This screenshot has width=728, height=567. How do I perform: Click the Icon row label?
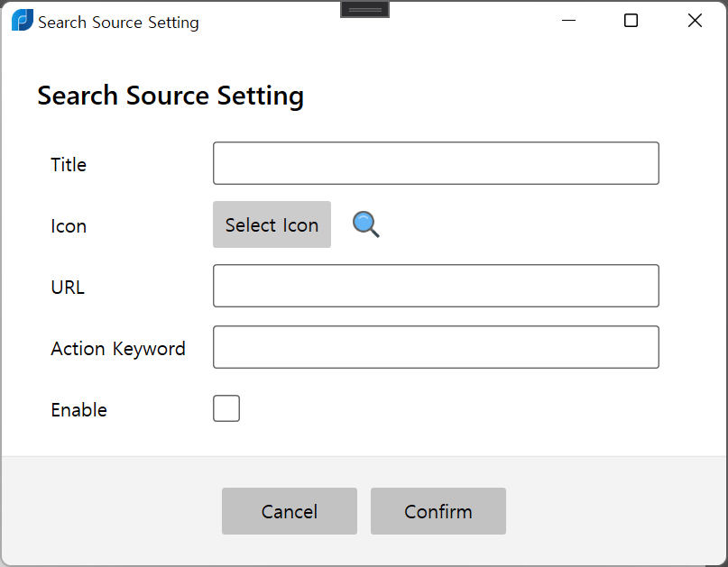(69, 226)
